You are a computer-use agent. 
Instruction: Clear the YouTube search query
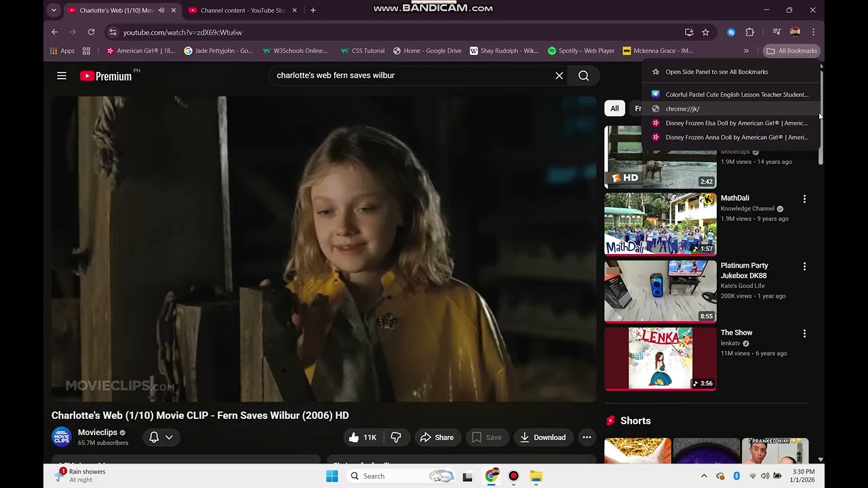point(559,76)
